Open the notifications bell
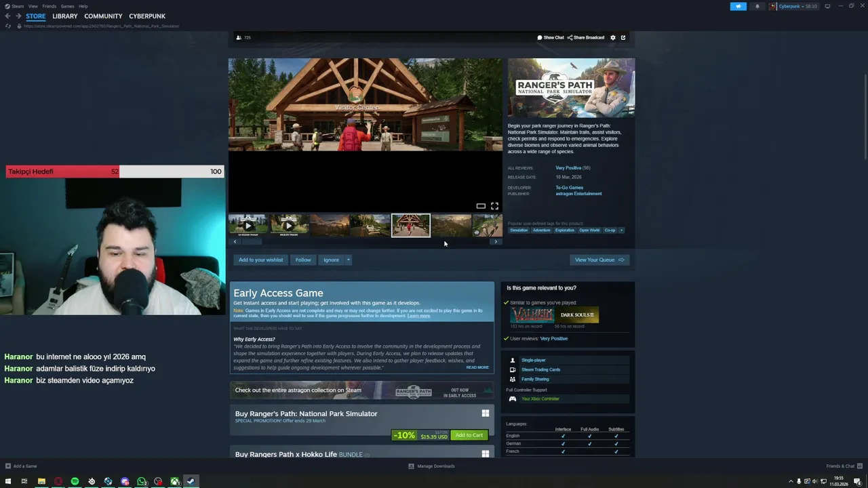 (757, 6)
